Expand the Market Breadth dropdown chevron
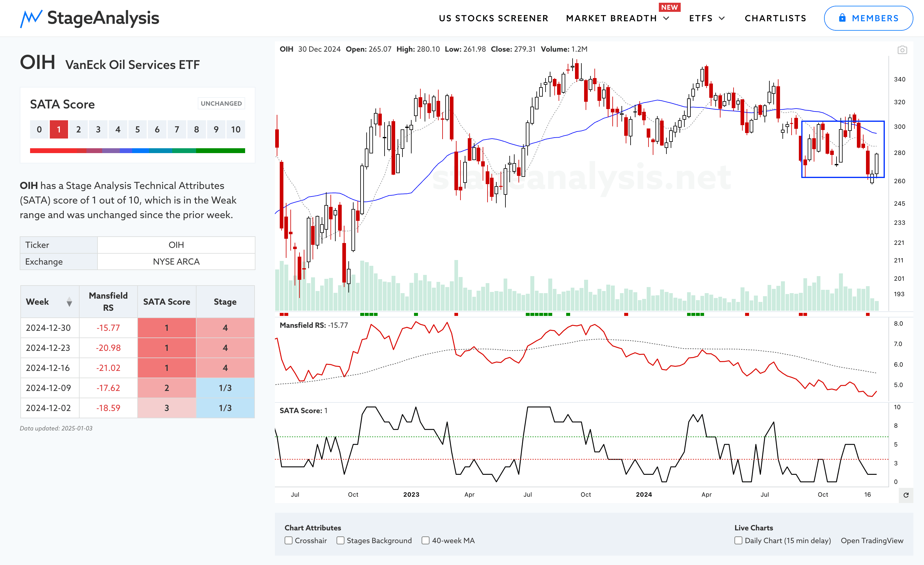This screenshot has height=565, width=924. pyautogui.click(x=666, y=18)
